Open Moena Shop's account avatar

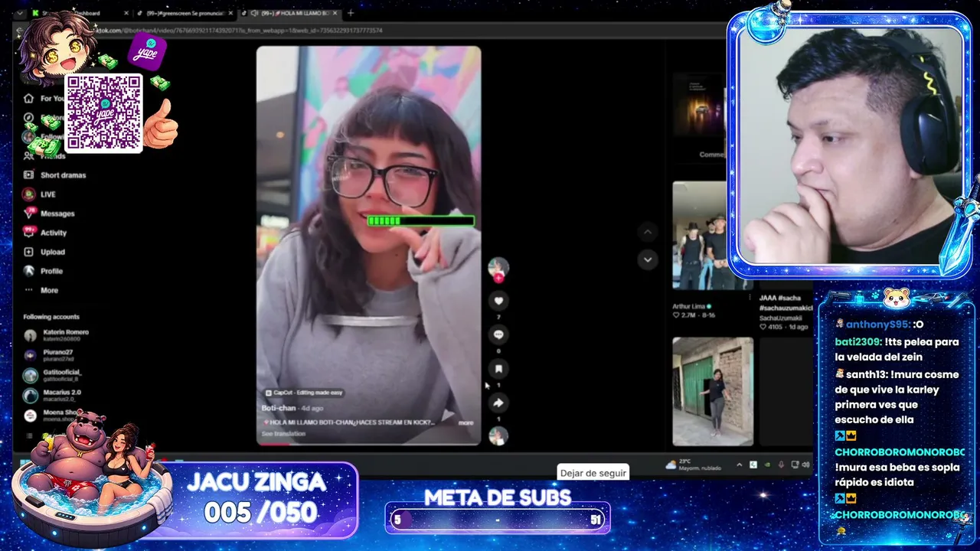pos(30,416)
